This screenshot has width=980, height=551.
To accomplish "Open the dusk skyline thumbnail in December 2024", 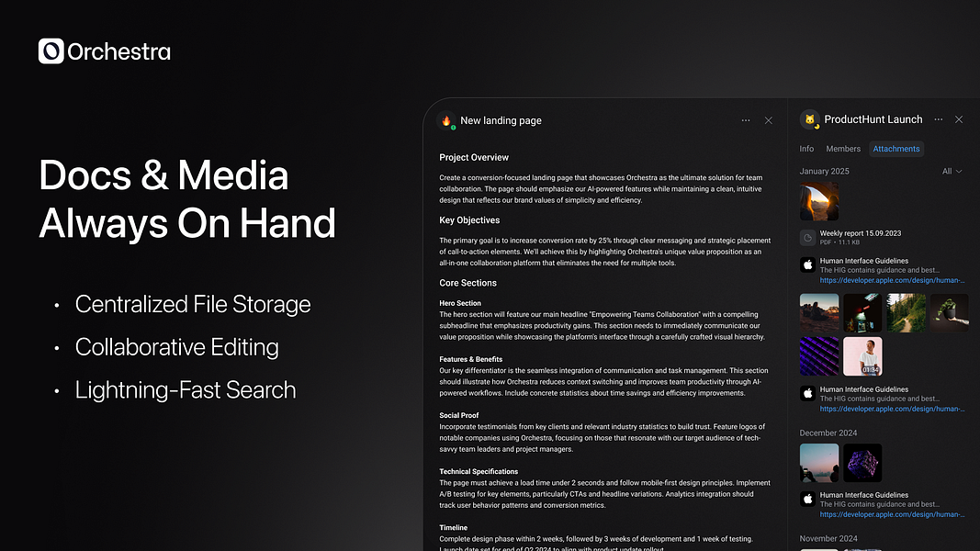I will [x=819, y=463].
